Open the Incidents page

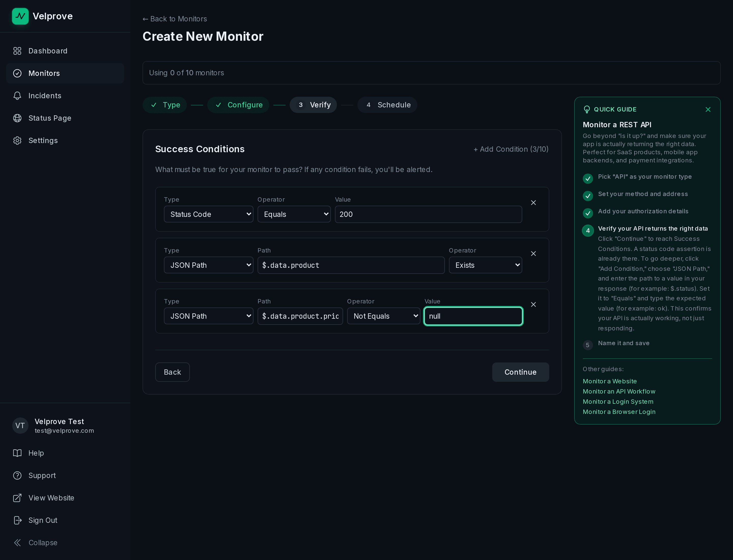click(65, 96)
